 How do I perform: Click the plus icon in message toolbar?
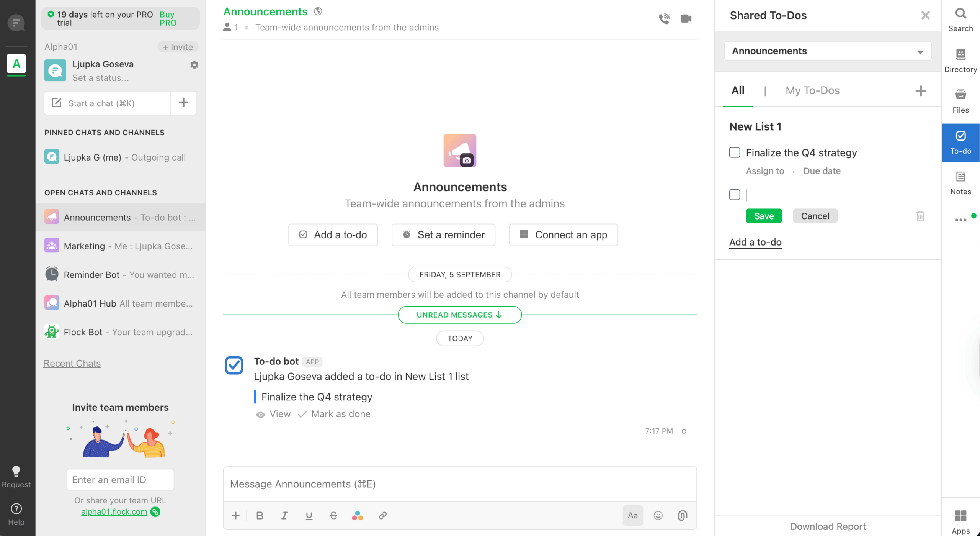click(x=236, y=516)
